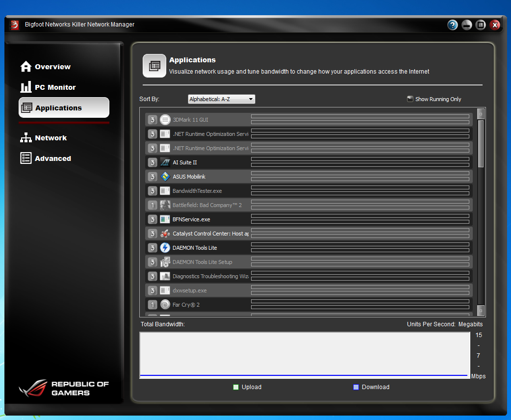Enable Show Running Only checkbox
Screen dimensions: 511x420
pos(410,99)
